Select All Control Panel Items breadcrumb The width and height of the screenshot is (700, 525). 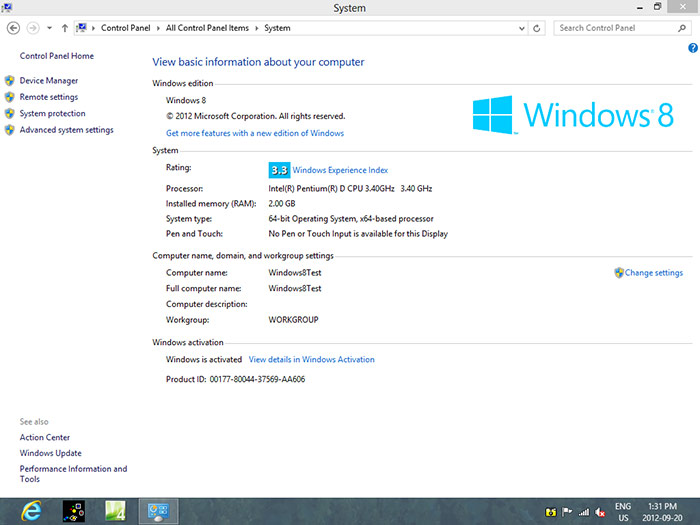point(207,28)
